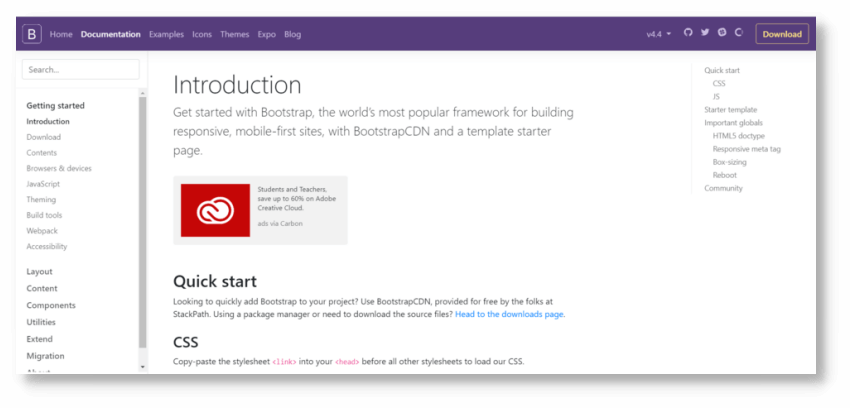Go to Home in the navbar
Image resolution: width=850 pixels, height=408 pixels.
[x=61, y=34]
